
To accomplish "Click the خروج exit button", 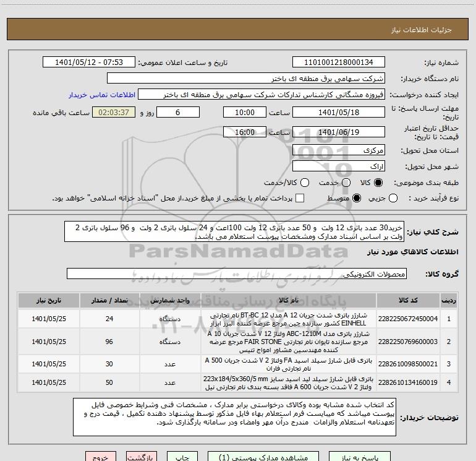I will [x=101, y=457].
